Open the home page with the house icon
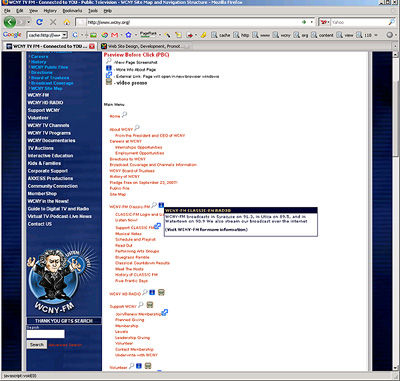 tap(67, 22)
